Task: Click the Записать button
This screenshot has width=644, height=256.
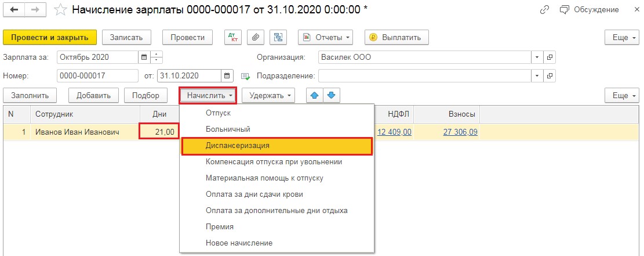Action: [126, 38]
